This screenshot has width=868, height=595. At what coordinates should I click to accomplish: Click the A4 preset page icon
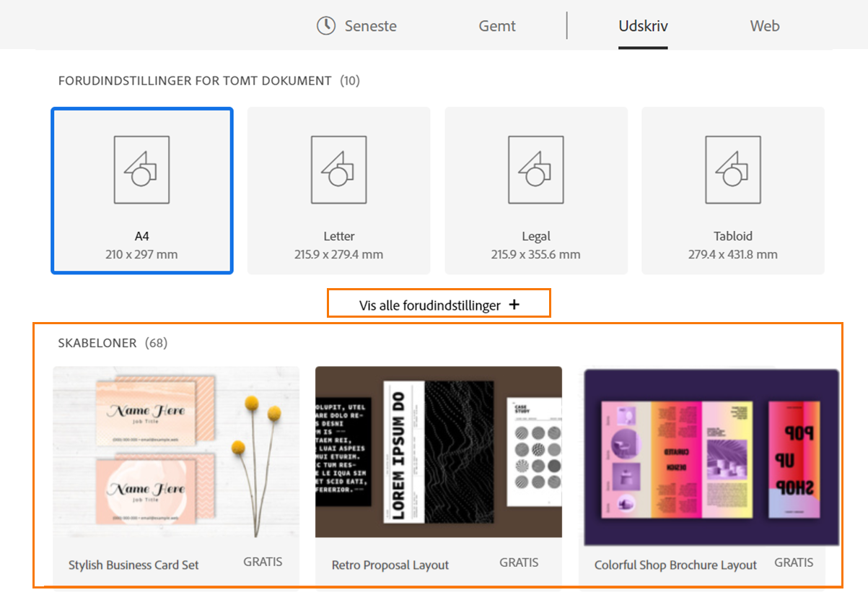pyautogui.click(x=141, y=170)
